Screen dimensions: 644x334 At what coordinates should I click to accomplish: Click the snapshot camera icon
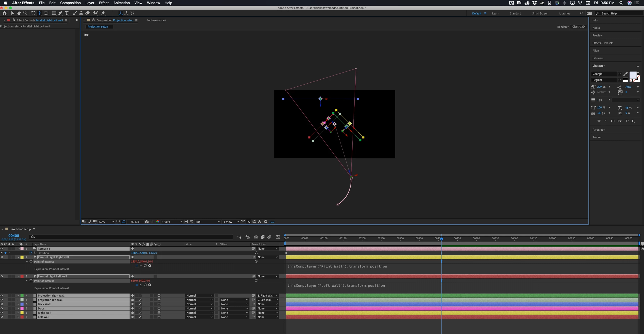coord(147,222)
